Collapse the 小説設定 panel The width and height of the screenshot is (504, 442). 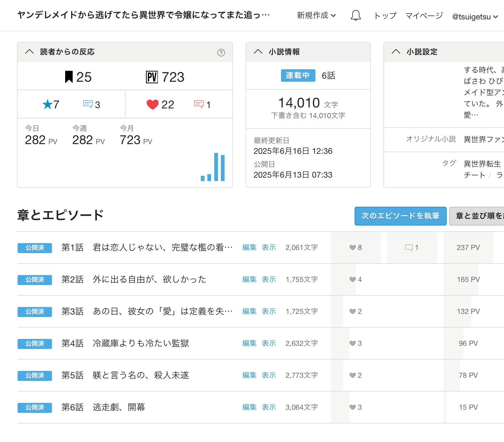coord(396,52)
